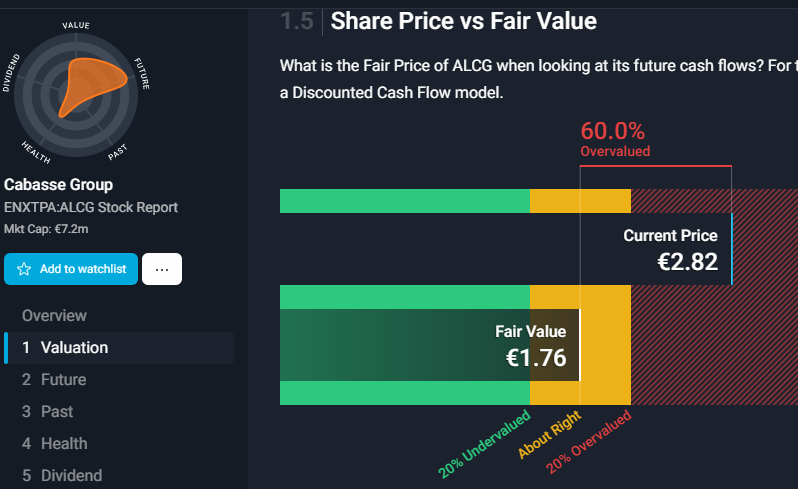This screenshot has height=489, width=798.
Task: Click the star icon on watchlist button
Action: click(x=24, y=269)
